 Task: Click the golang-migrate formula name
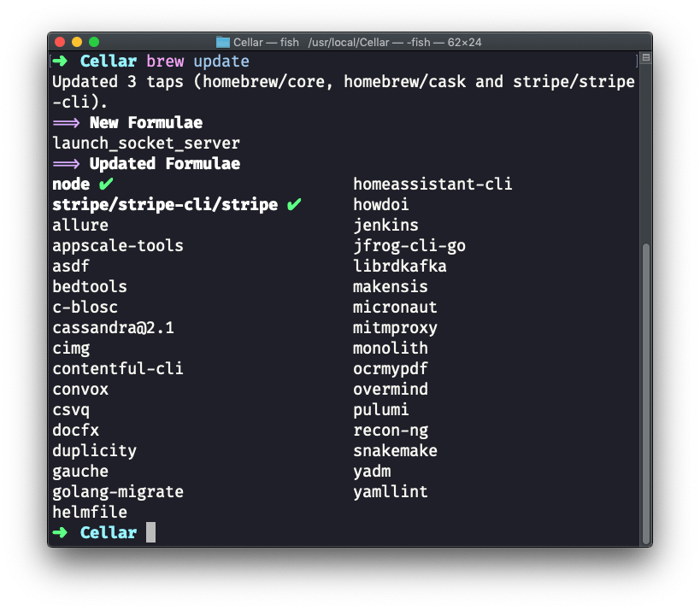click(118, 491)
